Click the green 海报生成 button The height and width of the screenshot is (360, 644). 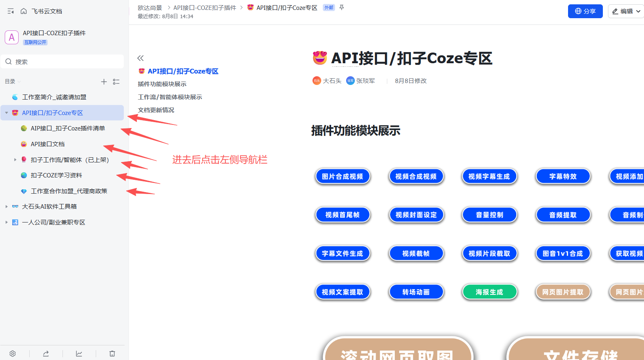(489, 292)
